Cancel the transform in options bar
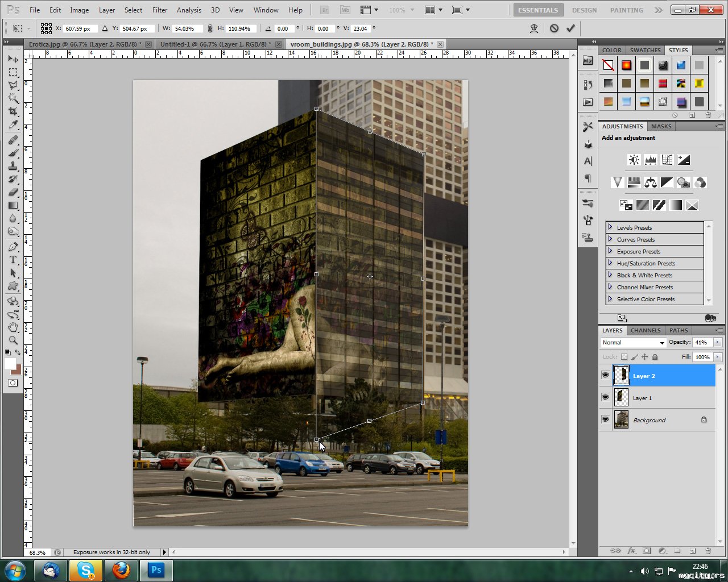The width and height of the screenshot is (728, 582). point(554,28)
